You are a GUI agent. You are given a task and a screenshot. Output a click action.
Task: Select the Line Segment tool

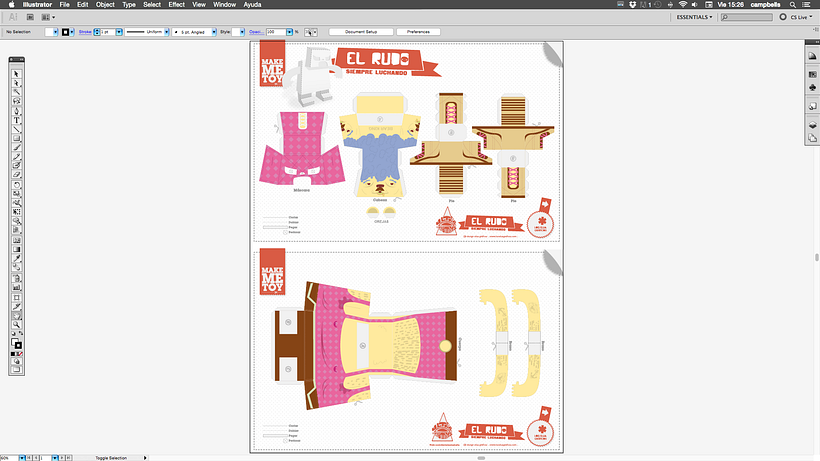pos(16,129)
